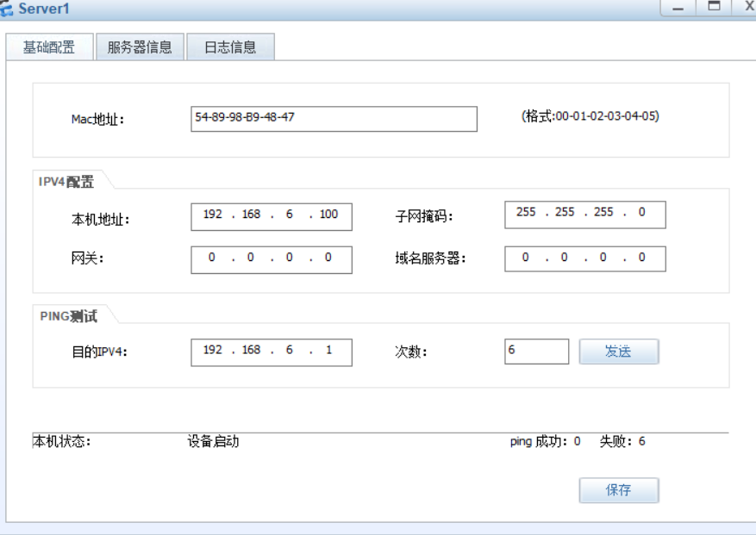Open the 服务器信息 tab
The image size is (756, 535).
point(140,47)
